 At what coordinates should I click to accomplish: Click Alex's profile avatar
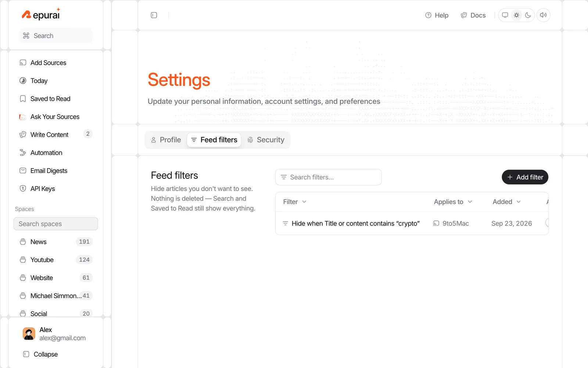29,334
